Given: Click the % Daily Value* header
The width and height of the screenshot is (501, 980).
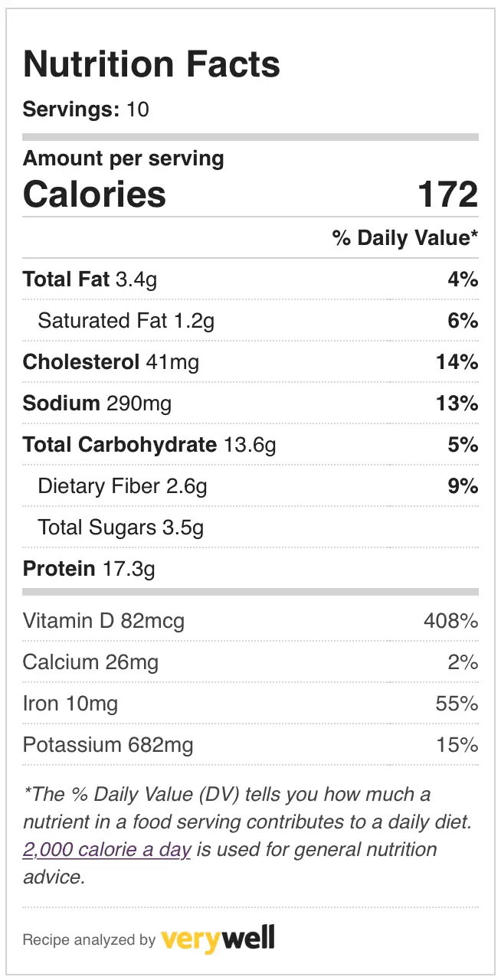Looking at the screenshot, I should (x=405, y=238).
